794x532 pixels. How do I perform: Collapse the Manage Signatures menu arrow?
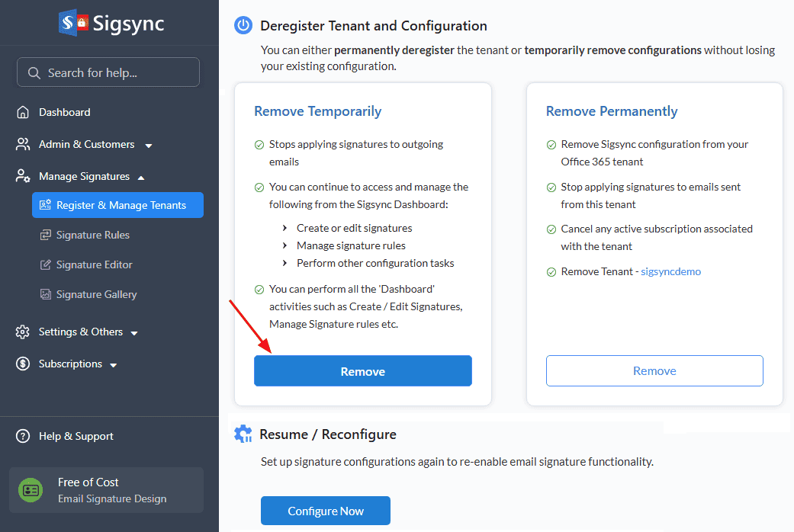[141, 177]
